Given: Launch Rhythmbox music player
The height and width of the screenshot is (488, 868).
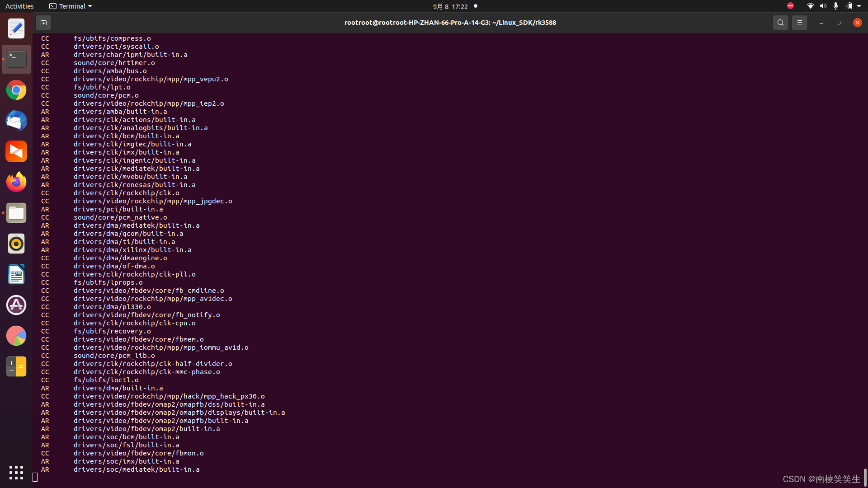Looking at the screenshot, I should [x=16, y=244].
